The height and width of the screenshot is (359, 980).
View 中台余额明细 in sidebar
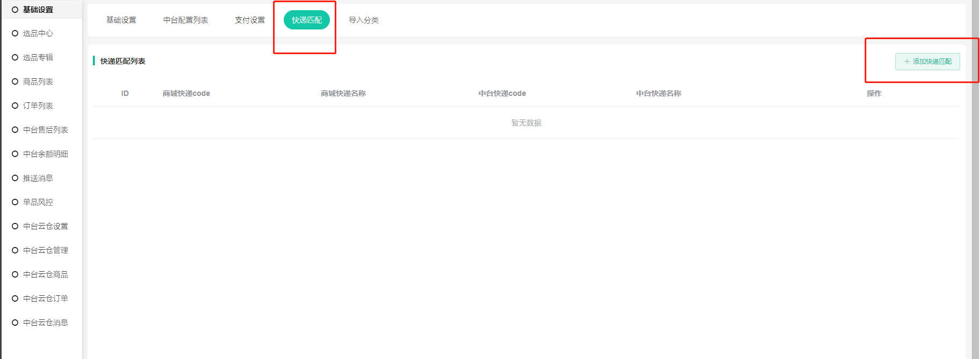[46, 154]
